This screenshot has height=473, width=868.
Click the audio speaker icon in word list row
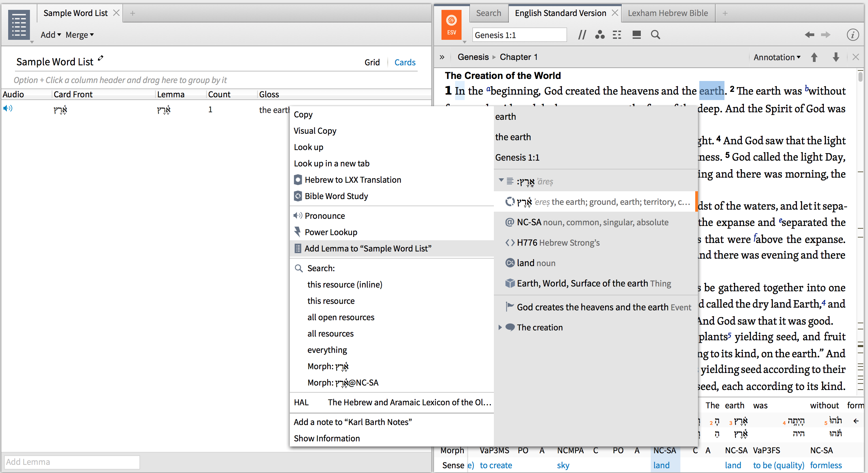[7, 109]
